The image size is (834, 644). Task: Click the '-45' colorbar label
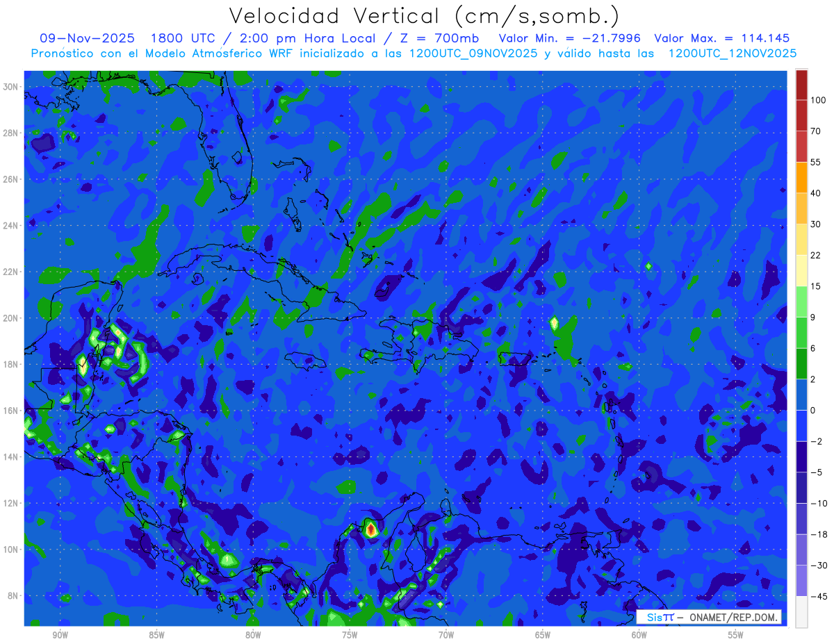818,596
